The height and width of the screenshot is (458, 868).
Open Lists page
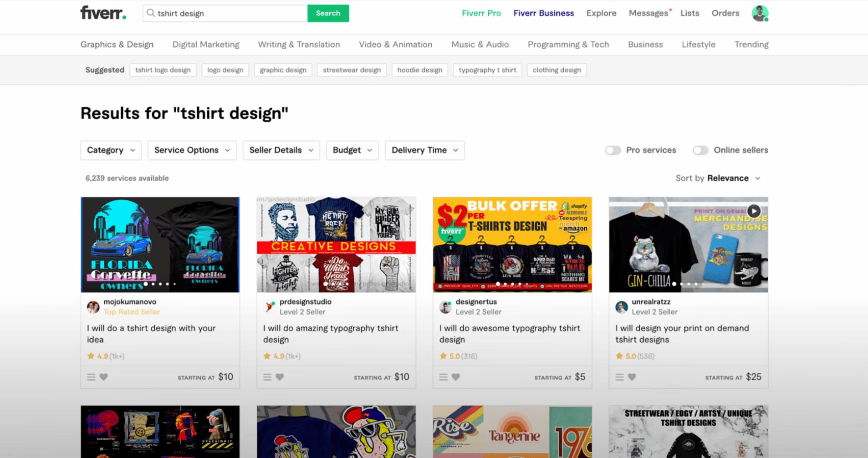tap(689, 13)
